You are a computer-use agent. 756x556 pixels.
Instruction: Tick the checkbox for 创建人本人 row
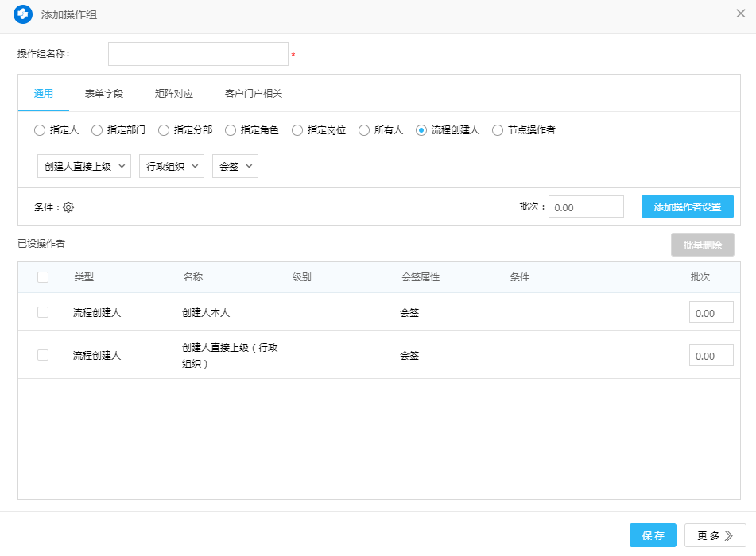coord(43,312)
